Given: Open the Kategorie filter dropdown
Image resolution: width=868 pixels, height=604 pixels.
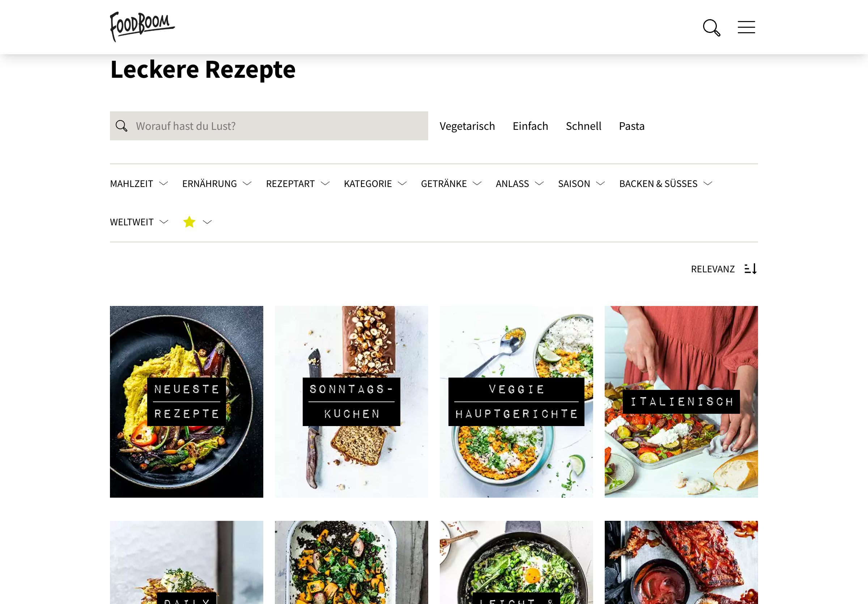Looking at the screenshot, I should pyautogui.click(x=375, y=184).
